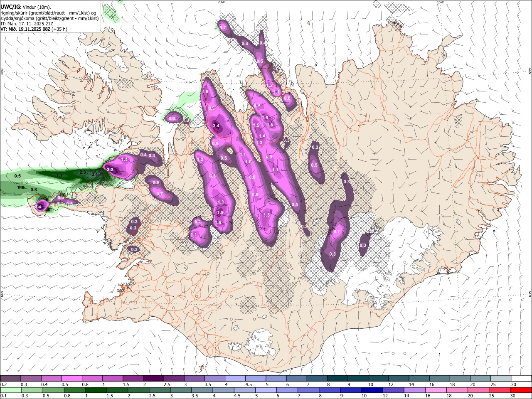Pick the steel blue 6–7 swatch, upper scale
This screenshot has height=399, width=532.
pyautogui.click(x=296, y=378)
